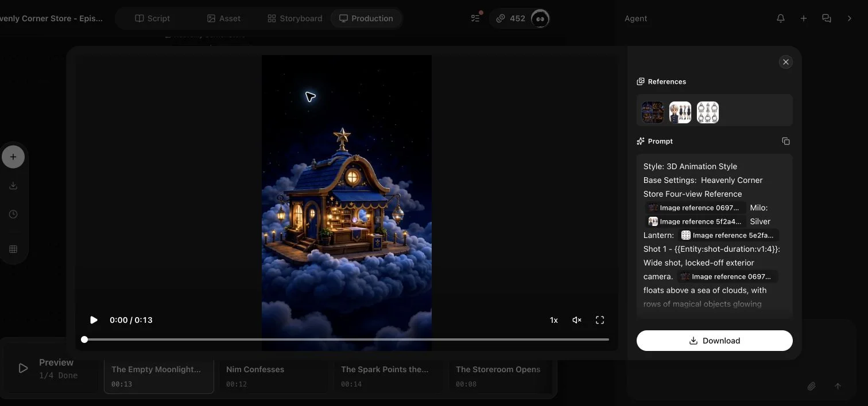
Task: Enter fullscreen video mode
Action: [x=600, y=320]
